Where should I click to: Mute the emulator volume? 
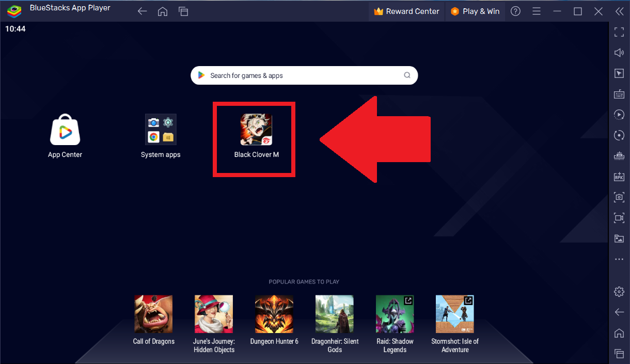[619, 53]
